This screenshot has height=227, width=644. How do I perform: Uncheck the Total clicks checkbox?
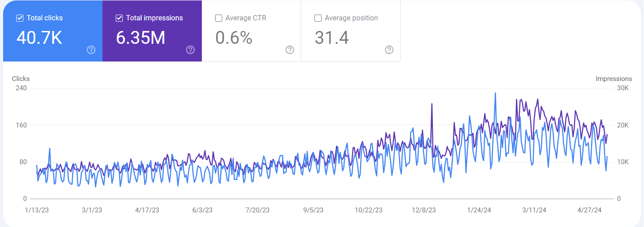pyautogui.click(x=20, y=18)
